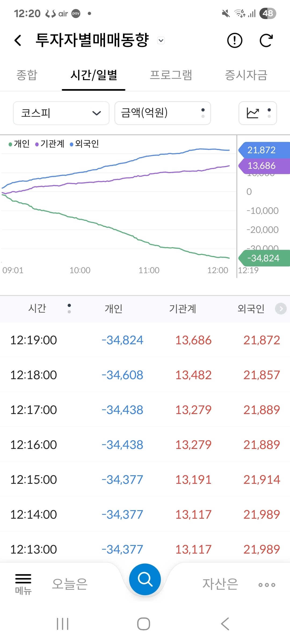Open the info exclamation circle icon

(235, 41)
